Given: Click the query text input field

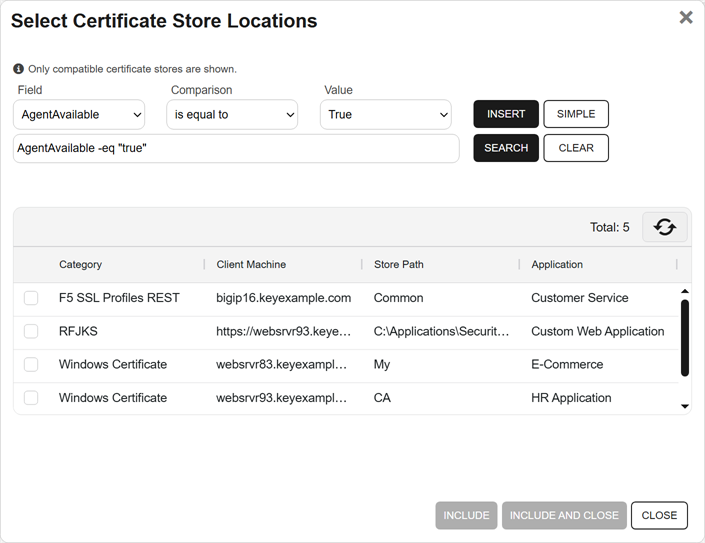Looking at the screenshot, I should [x=236, y=148].
